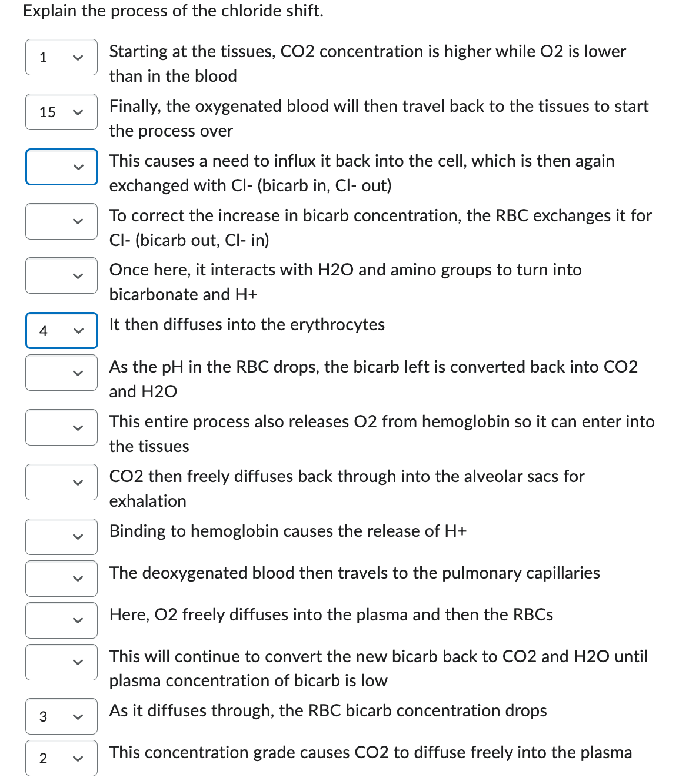Image resolution: width=679 pixels, height=784 pixels.
Task: Open the focused empty dropdown for 'influx it back'
Action: point(61,167)
